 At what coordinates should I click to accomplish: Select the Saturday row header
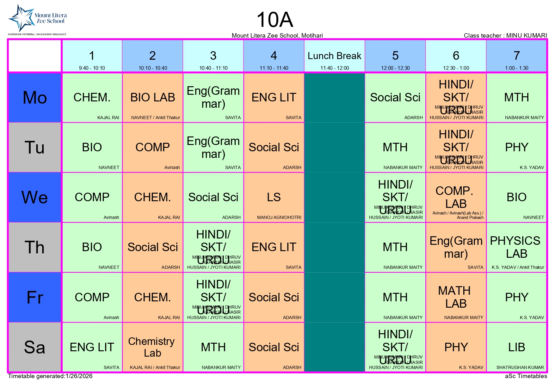tap(35, 347)
